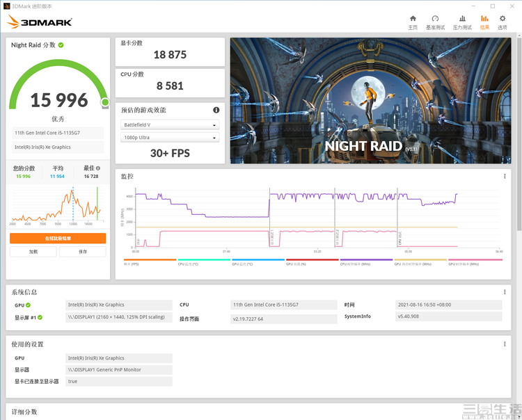The image size is (522, 420).
Task: Toggle the FPS orange legend line
Action: click(x=150, y=261)
